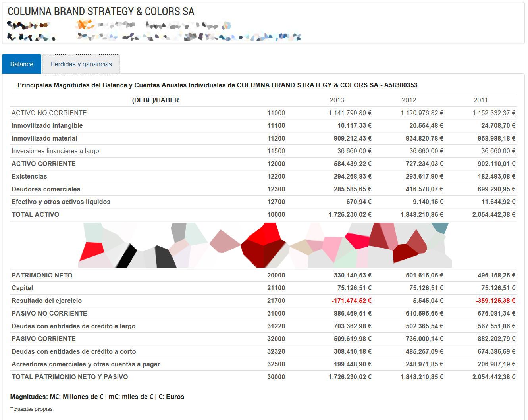Click the TOTAL PATRIMONIO NETO Y PASIVO label
Image resolution: width=528 pixels, height=420 pixels.
70,377
